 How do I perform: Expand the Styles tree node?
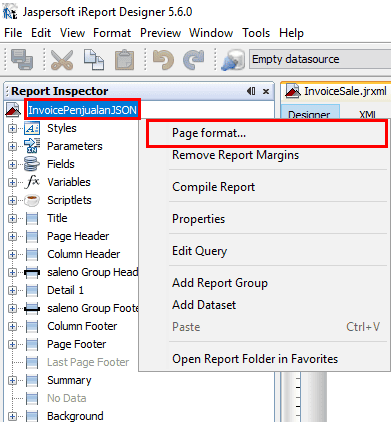tap(12, 128)
